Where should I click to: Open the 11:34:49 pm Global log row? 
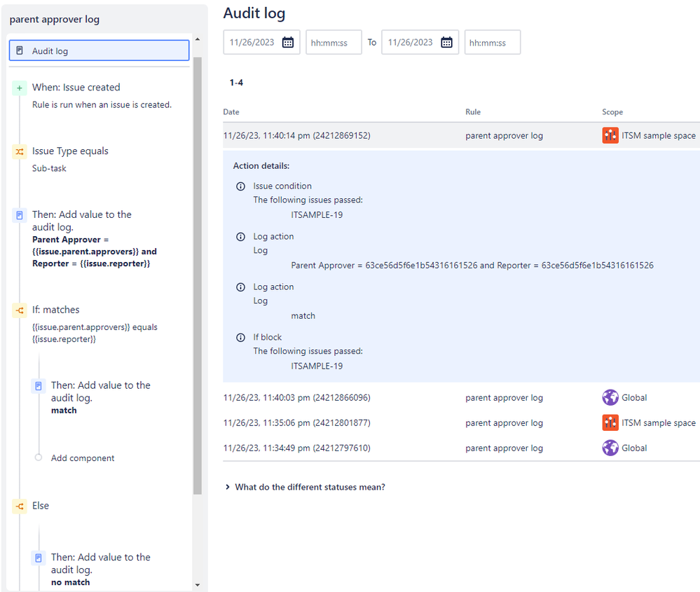pyautogui.click(x=461, y=448)
